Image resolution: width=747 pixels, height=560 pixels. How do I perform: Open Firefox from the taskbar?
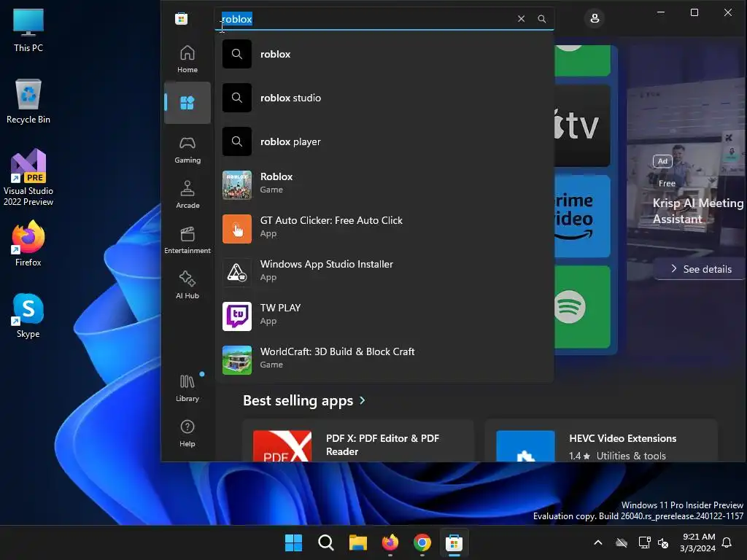(x=390, y=542)
